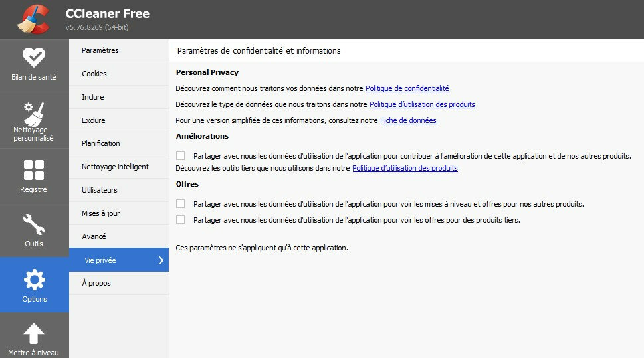This screenshot has height=358, width=644.
Task: Select the Nettoyage personnalisé broom icon
Action: coord(34,112)
